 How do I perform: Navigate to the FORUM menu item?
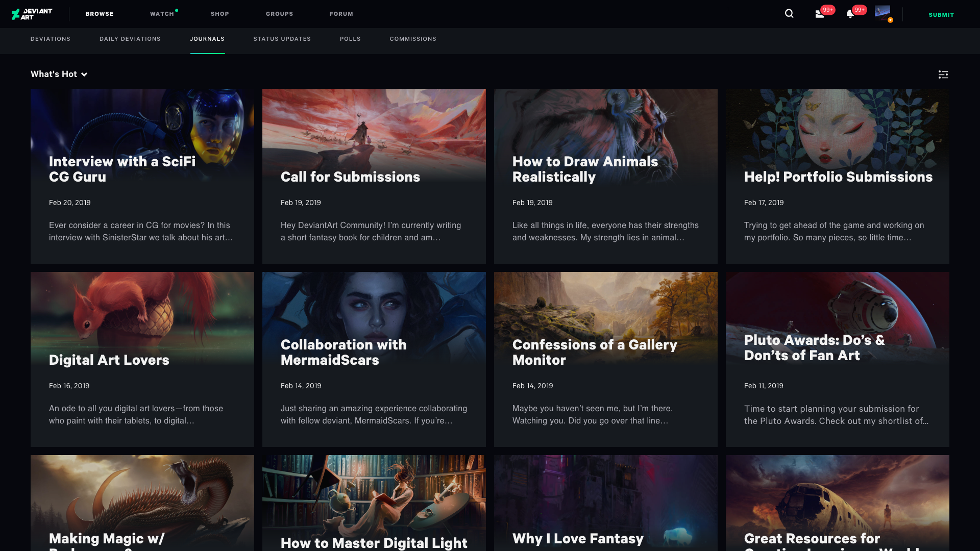point(341,14)
